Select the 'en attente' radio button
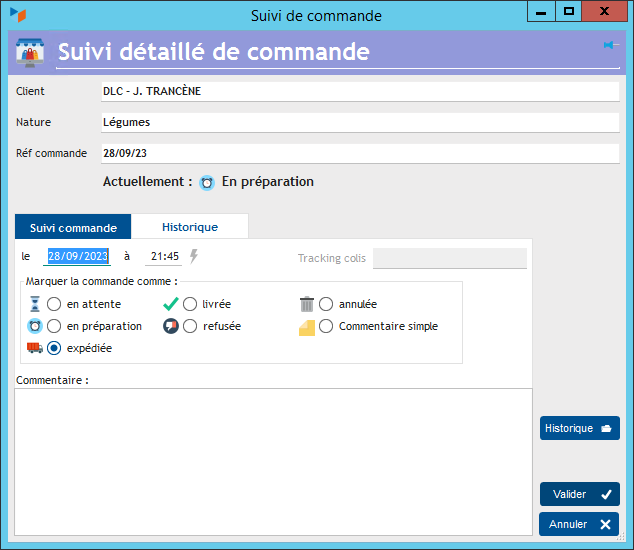634x550 pixels. (54, 304)
